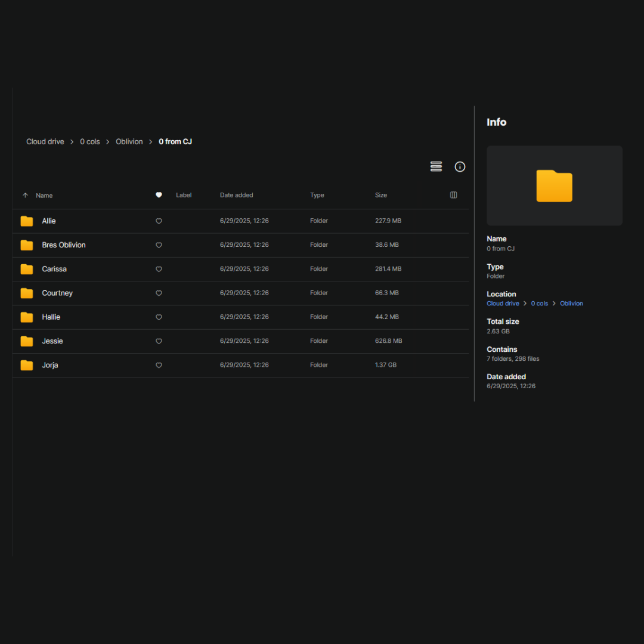
Task: Favorite the Allie folder
Action: click(159, 221)
